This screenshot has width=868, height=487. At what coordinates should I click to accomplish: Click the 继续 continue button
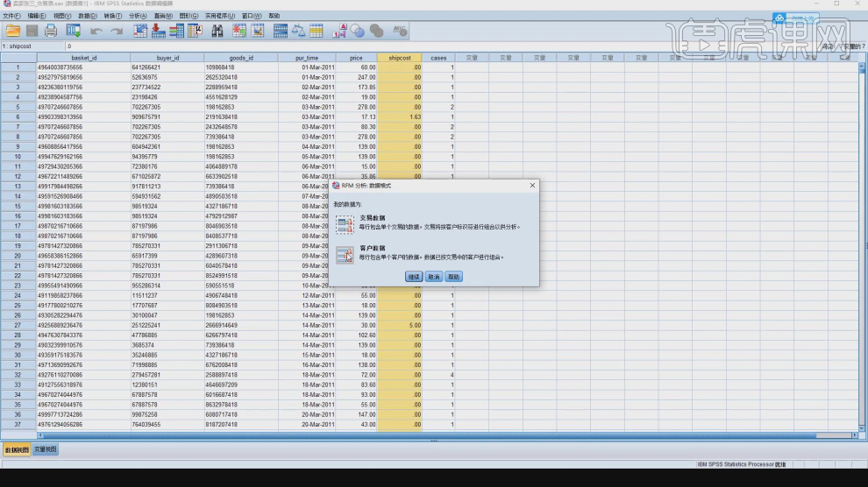(x=414, y=277)
